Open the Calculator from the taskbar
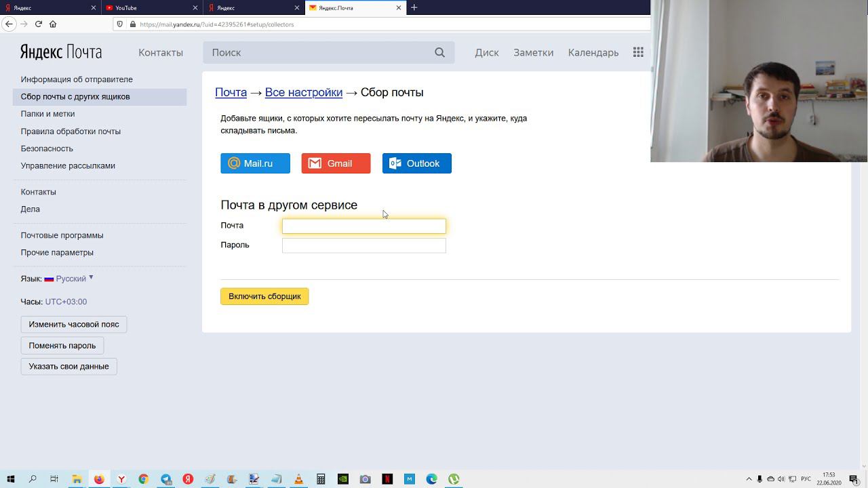 point(321,479)
